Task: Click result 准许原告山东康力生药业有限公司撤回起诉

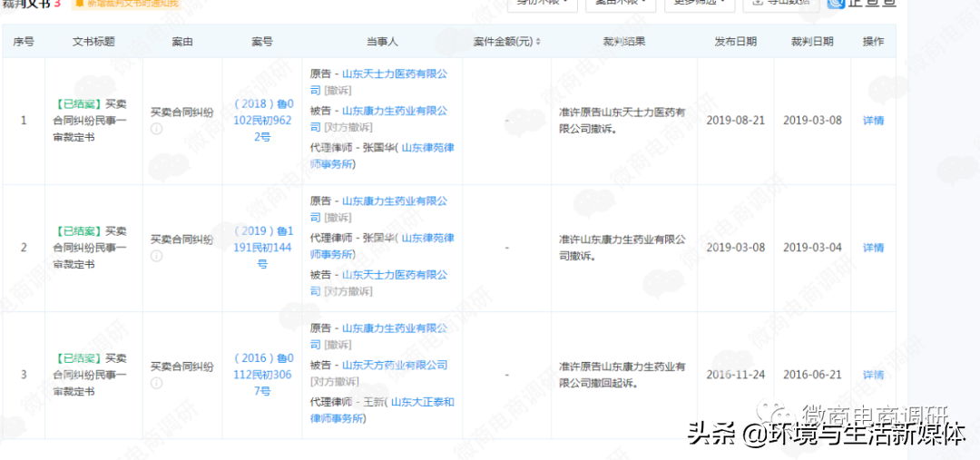Action: point(622,375)
